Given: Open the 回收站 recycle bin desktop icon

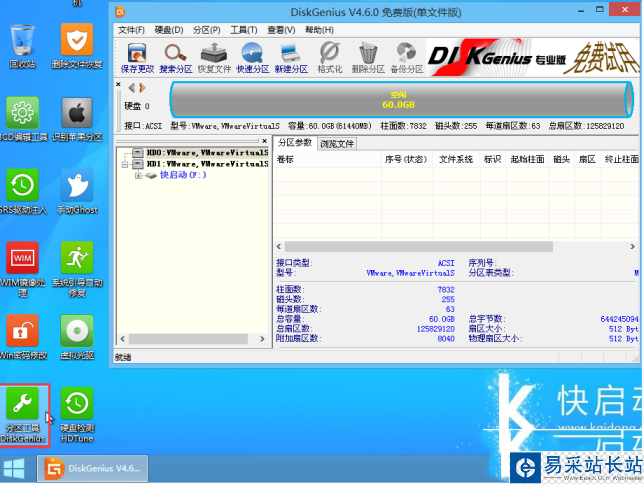Looking at the screenshot, I should pyautogui.click(x=22, y=46).
